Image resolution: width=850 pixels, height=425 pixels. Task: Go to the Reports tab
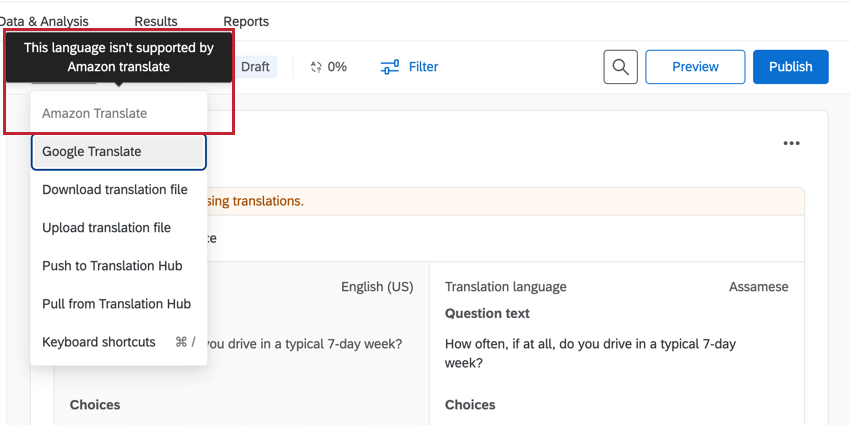tap(246, 21)
